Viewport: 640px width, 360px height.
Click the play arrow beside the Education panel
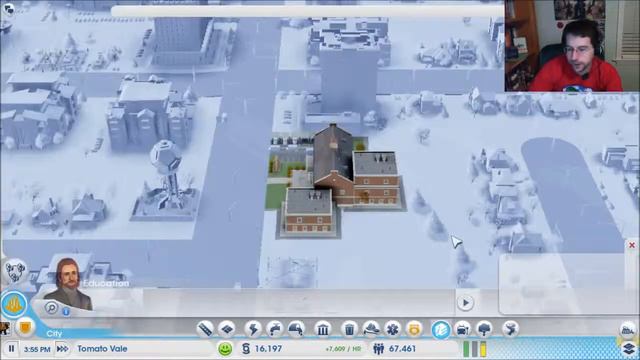point(465,303)
